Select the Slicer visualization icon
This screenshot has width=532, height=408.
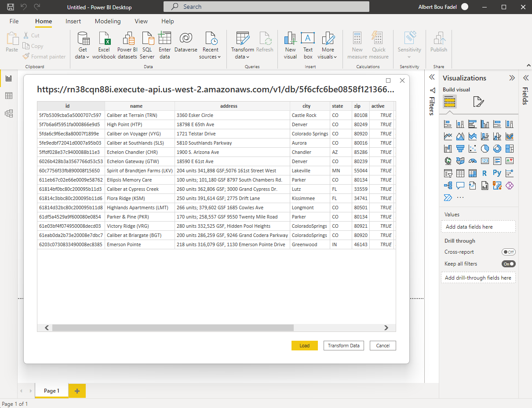(x=448, y=173)
